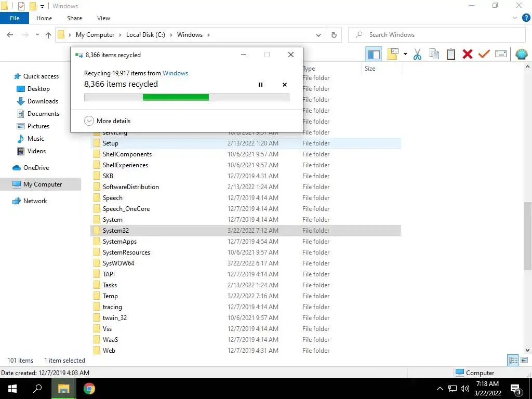Viewport: 532px width, 399px height.
Task: Click the vertical scrollbar thumb
Action: 527,236
